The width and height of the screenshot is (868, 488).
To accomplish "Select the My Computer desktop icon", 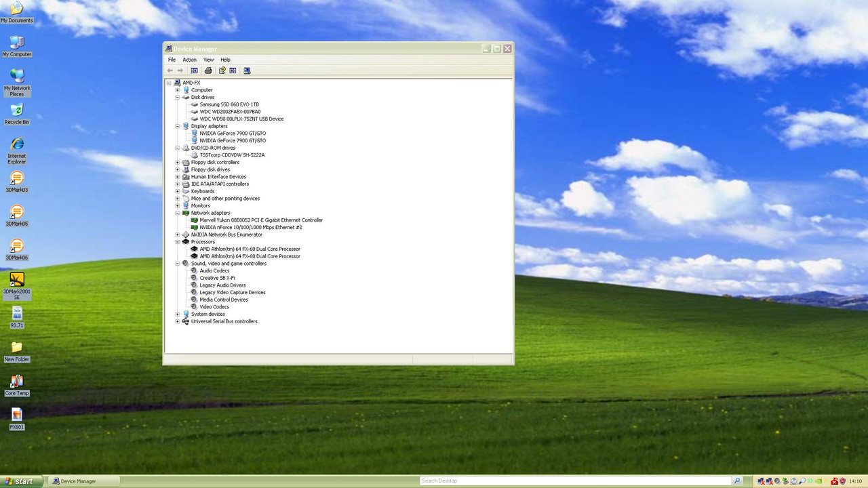I will pyautogui.click(x=17, y=46).
